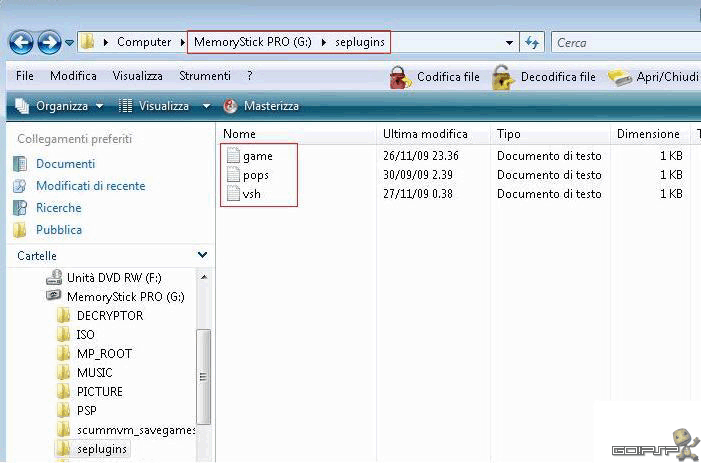This screenshot has height=463, width=701.
Task: Open the ISO folder in tree
Action: point(85,335)
